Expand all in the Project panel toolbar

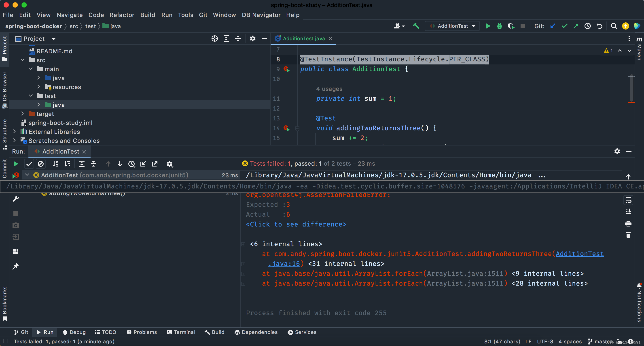pos(226,38)
